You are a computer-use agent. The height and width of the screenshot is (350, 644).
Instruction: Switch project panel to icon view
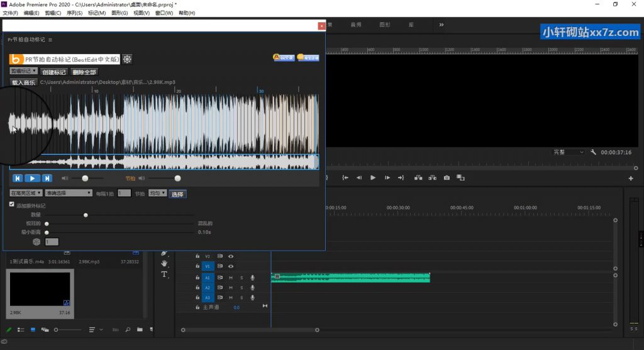click(x=33, y=330)
